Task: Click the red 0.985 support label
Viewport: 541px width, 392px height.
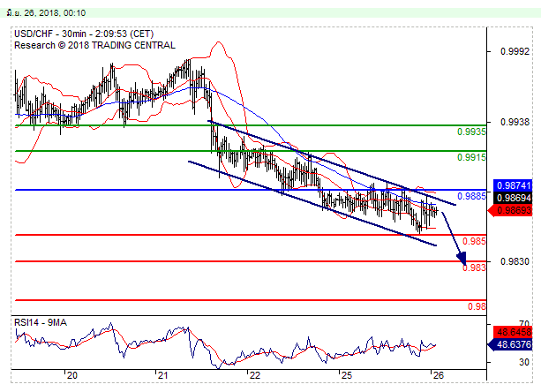Action: click(x=474, y=241)
